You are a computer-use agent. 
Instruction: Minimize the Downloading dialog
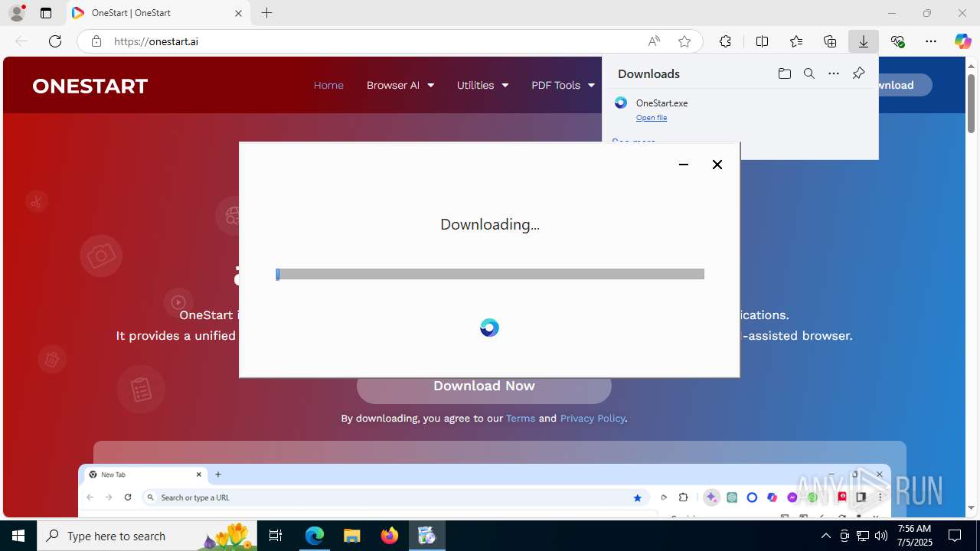(x=684, y=165)
